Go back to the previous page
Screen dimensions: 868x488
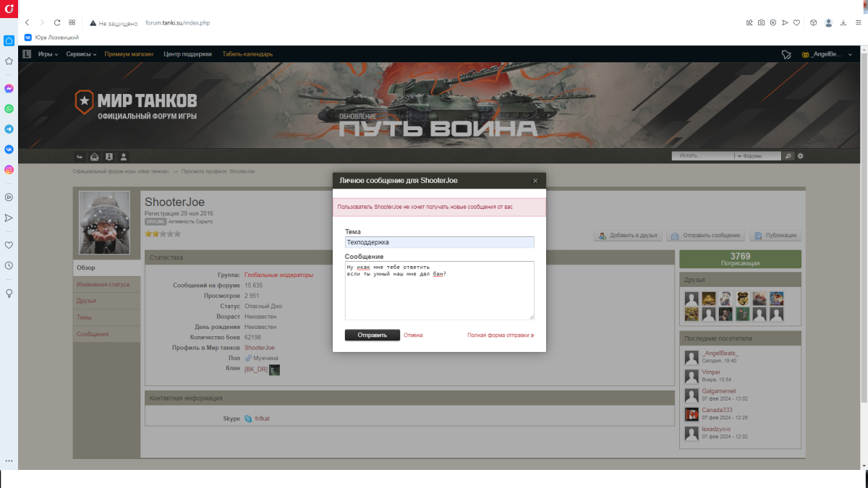coord(27,22)
